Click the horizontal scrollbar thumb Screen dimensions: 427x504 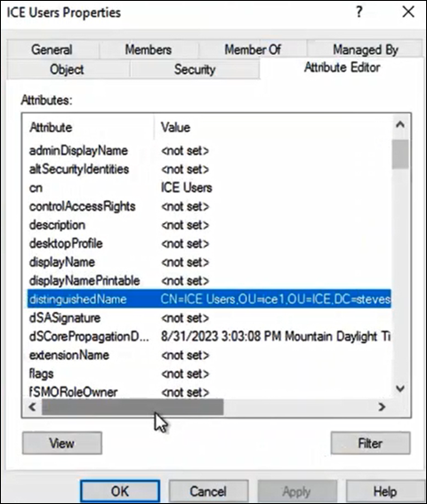click(133, 407)
